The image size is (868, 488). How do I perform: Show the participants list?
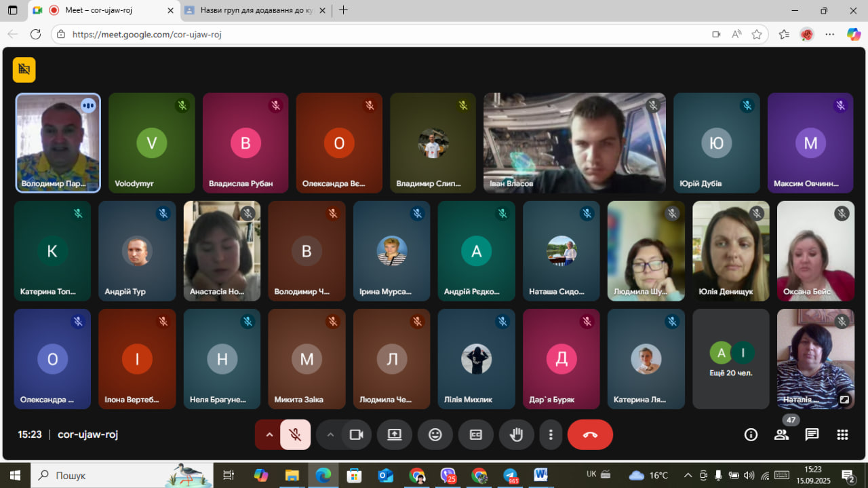(781, 435)
